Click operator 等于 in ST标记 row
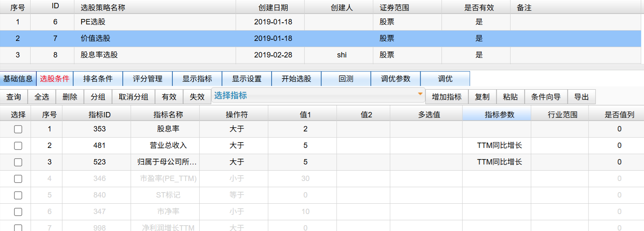644x231 pixels. tap(234, 195)
